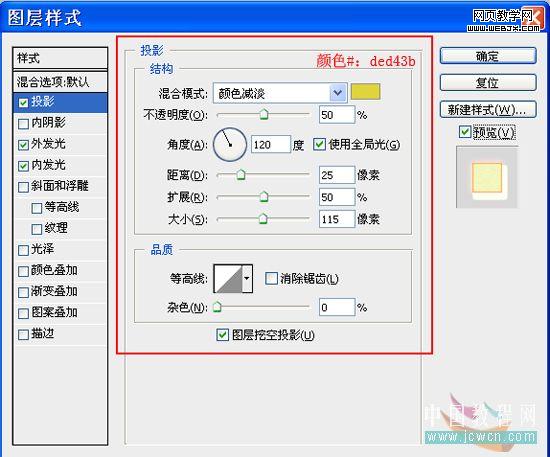Screen dimensions: 550x457
Task: Enable the 渐变叠加 checkbox
Action: 24,292
